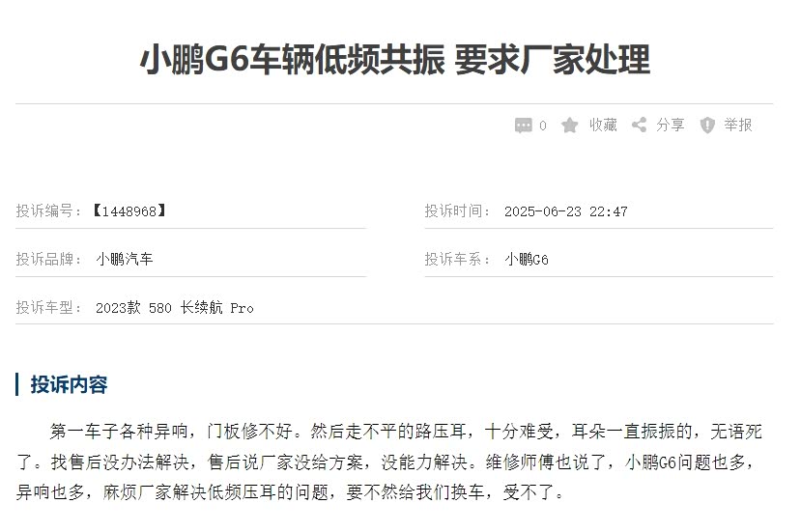Click complaint brand 小鹏汽车

coord(124,260)
